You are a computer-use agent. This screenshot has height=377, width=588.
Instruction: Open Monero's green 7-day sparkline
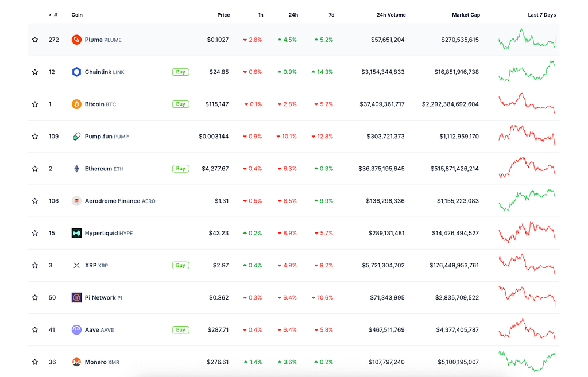coord(527,360)
